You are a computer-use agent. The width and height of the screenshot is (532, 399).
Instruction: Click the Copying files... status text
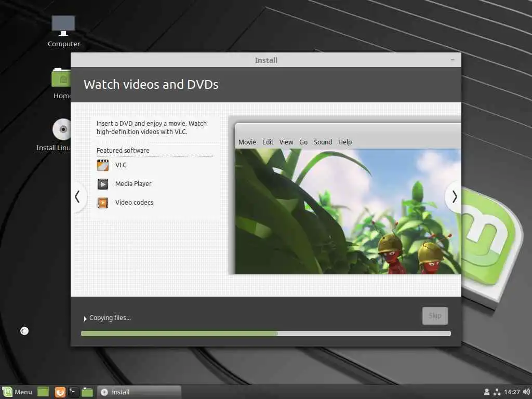[x=110, y=318]
